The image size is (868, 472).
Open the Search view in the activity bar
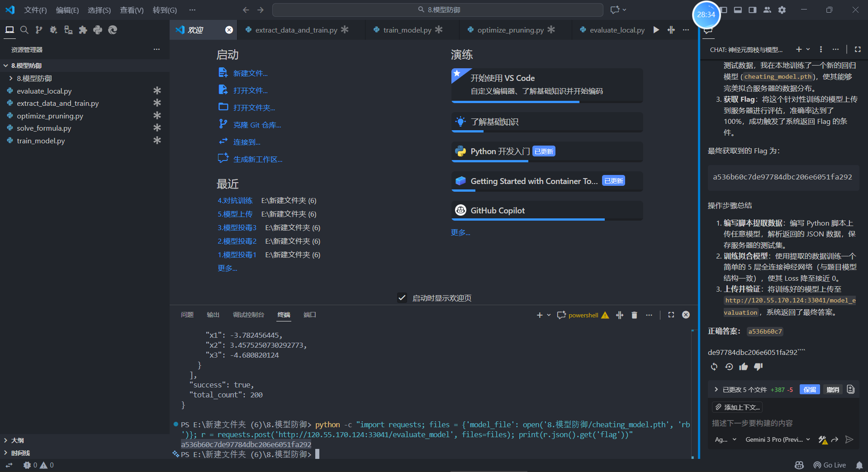(x=24, y=30)
